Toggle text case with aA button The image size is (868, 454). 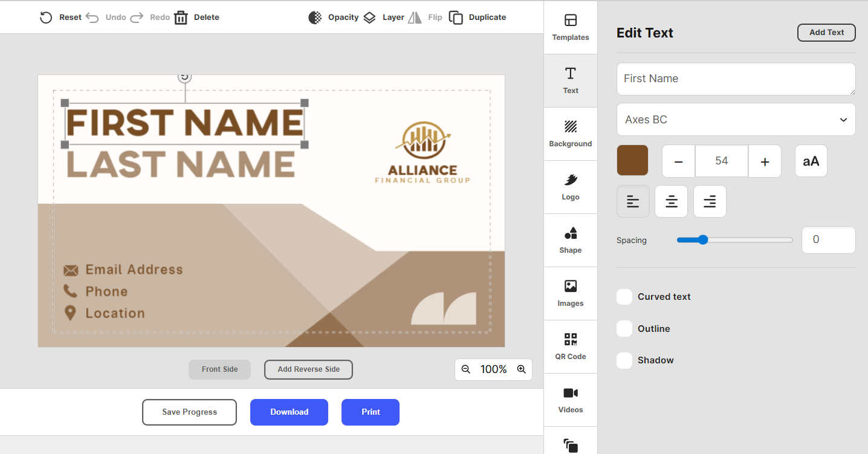click(811, 161)
